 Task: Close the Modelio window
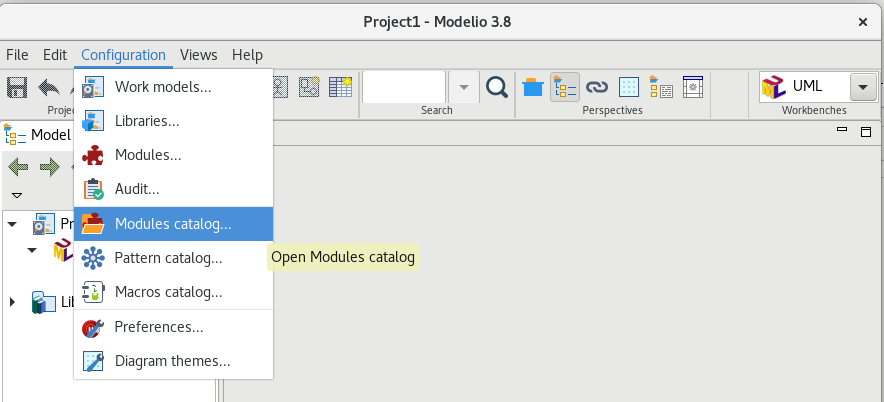pos(863,22)
